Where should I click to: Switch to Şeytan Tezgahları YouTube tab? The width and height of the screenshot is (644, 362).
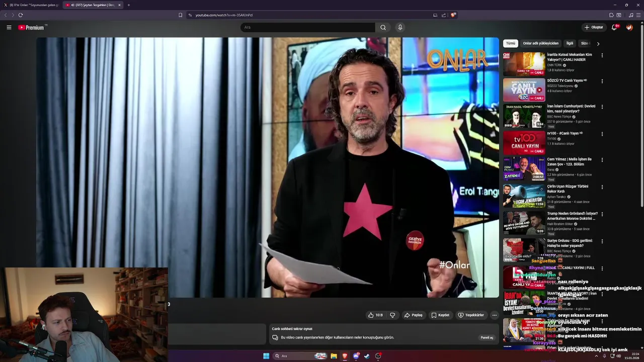tap(93, 5)
